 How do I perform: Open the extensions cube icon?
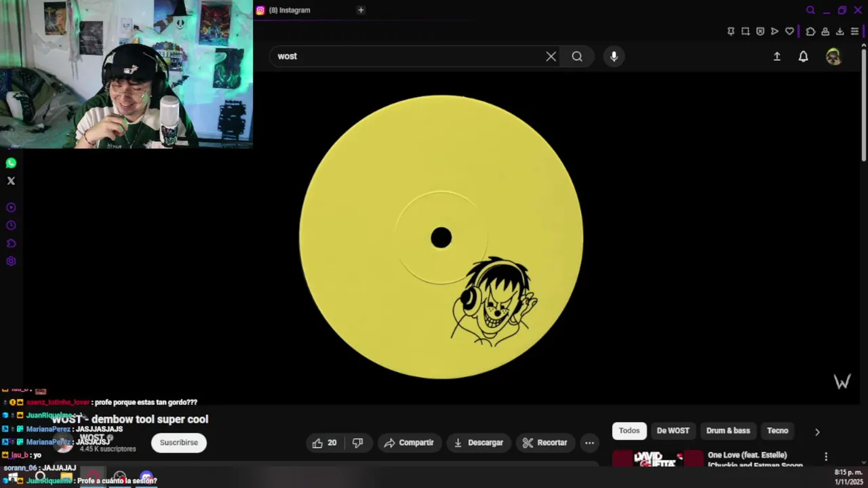(x=810, y=31)
